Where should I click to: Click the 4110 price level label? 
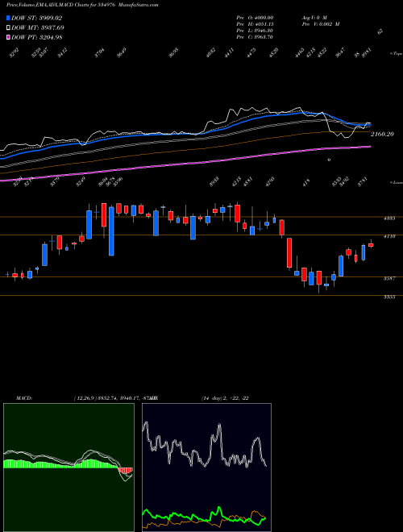coord(389,236)
